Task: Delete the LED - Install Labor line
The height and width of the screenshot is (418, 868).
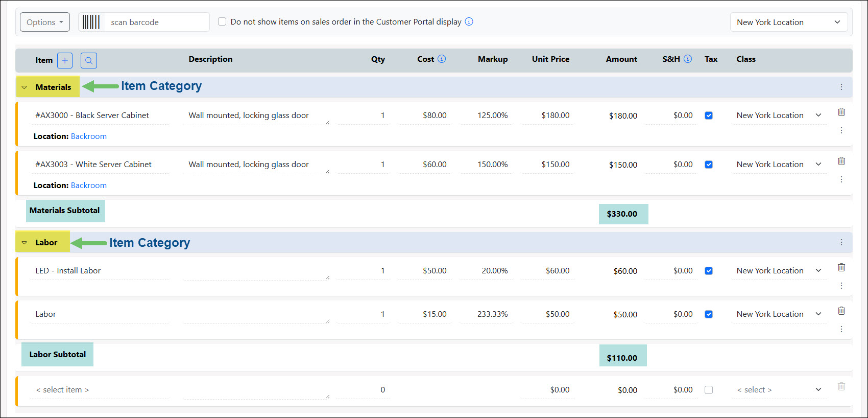Action: [841, 267]
